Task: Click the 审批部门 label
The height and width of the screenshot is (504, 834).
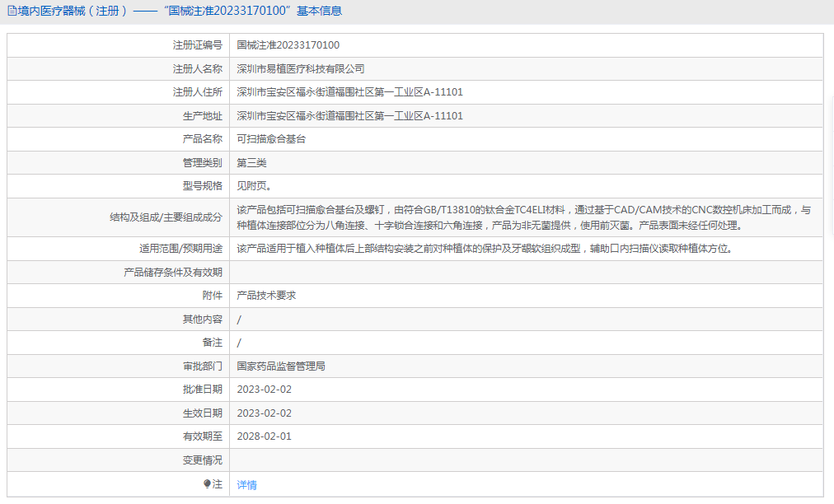Action: tap(203, 366)
